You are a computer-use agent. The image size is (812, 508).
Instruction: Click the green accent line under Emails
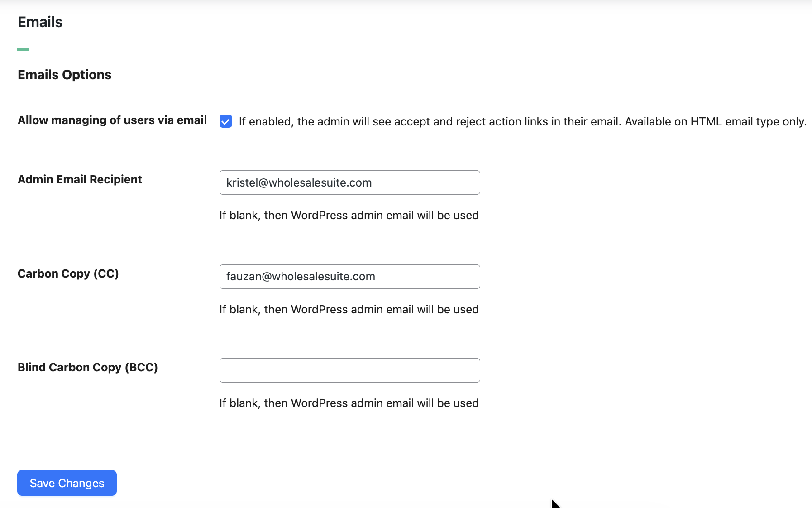point(24,49)
